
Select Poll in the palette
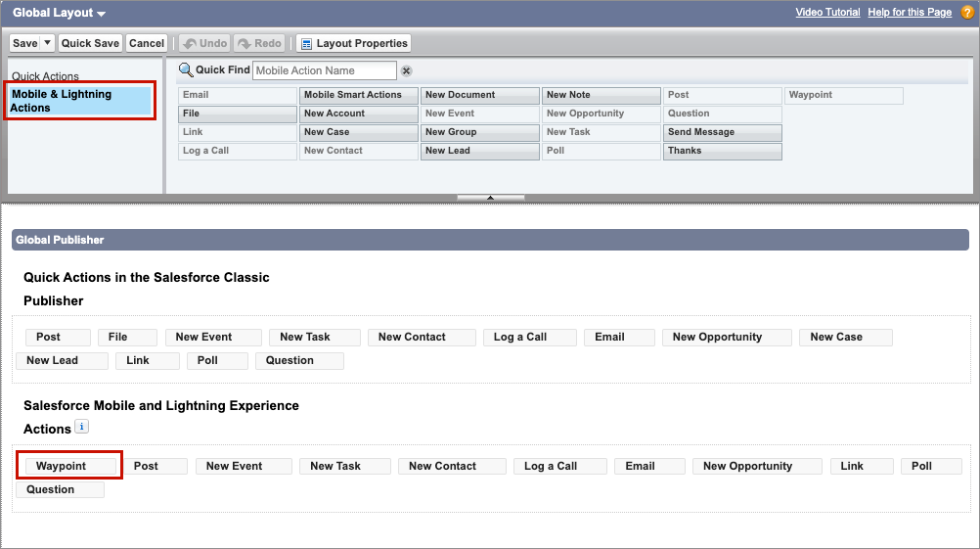601,151
